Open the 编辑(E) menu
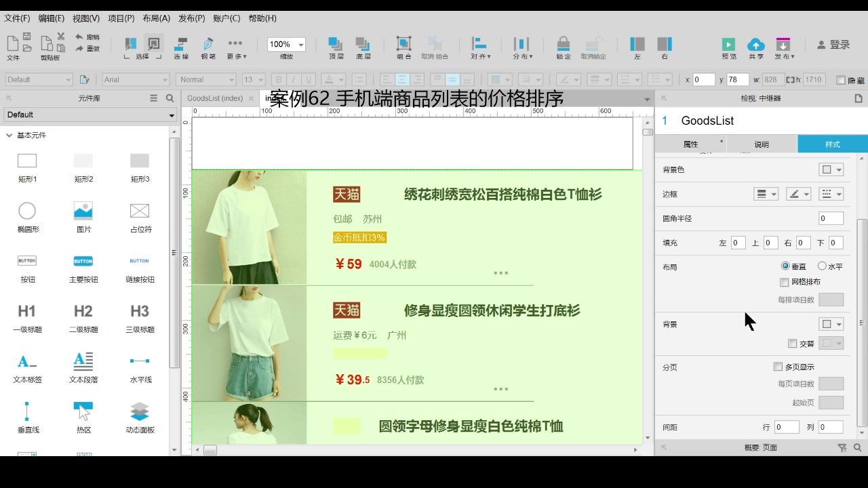The width and height of the screenshot is (868, 488). point(52,18)
